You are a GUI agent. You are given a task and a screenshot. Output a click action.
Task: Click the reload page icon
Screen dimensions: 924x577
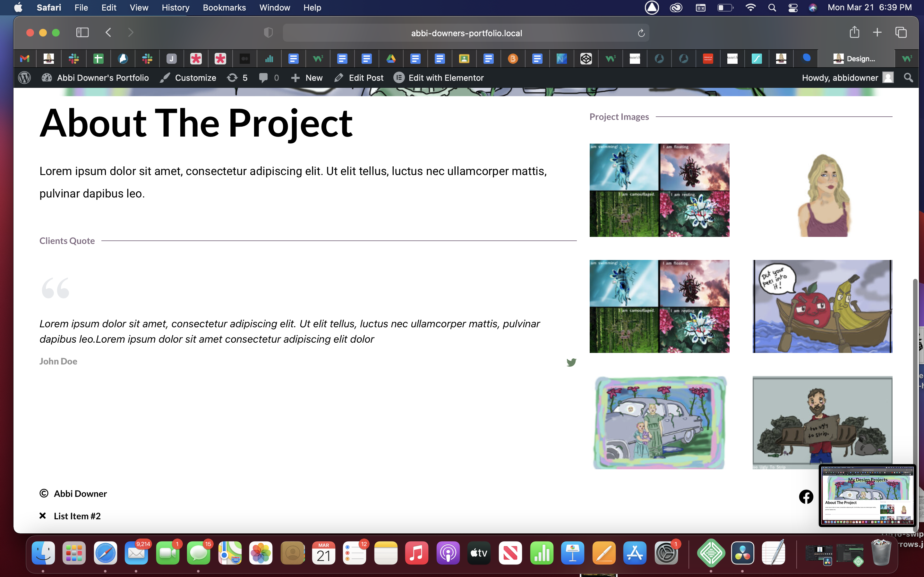(x=641, y=33)
